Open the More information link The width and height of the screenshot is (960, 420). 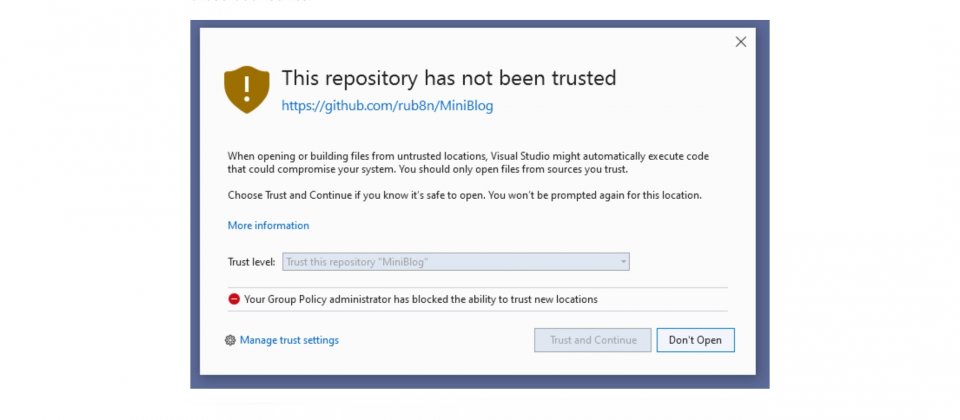tap(268, 225)
